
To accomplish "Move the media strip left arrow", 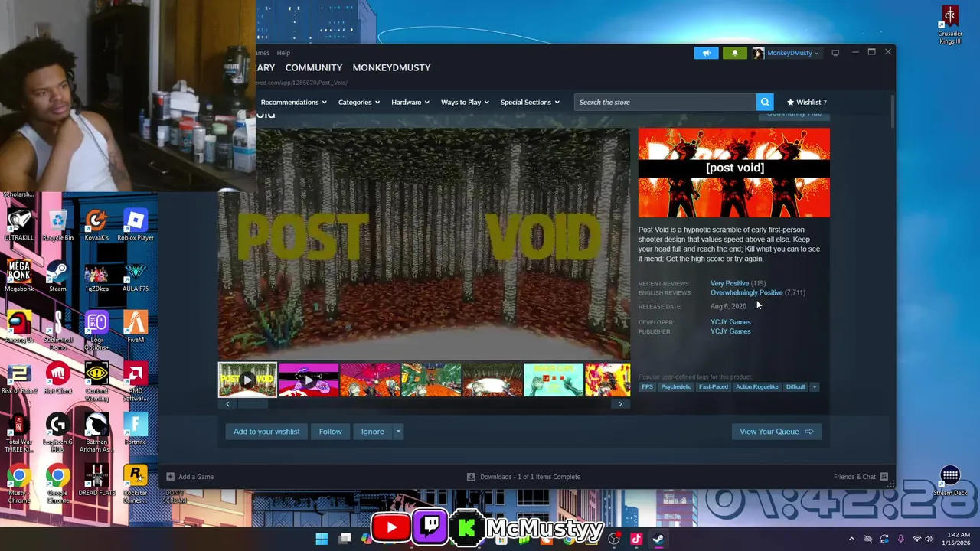I will pyautogui.click(x=227, y=404).
